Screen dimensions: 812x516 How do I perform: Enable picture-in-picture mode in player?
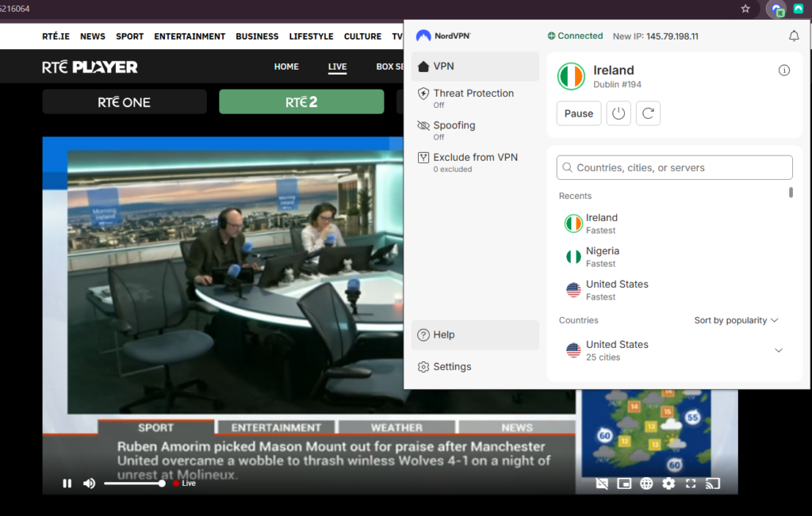click(624, 484)
